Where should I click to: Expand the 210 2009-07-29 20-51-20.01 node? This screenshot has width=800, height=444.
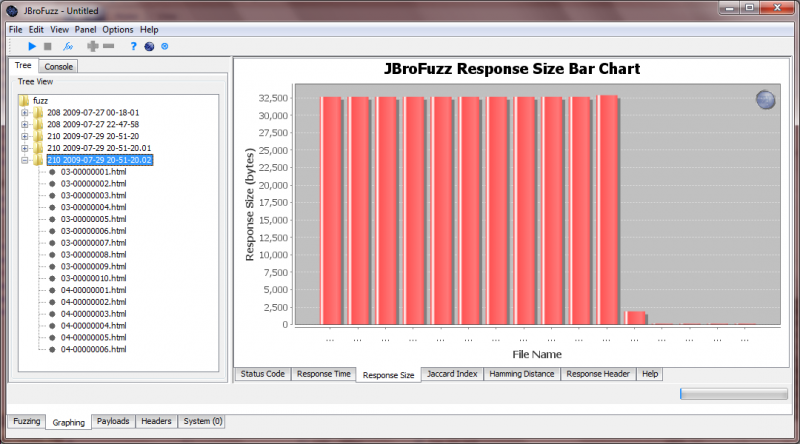[x=24, y=148]
